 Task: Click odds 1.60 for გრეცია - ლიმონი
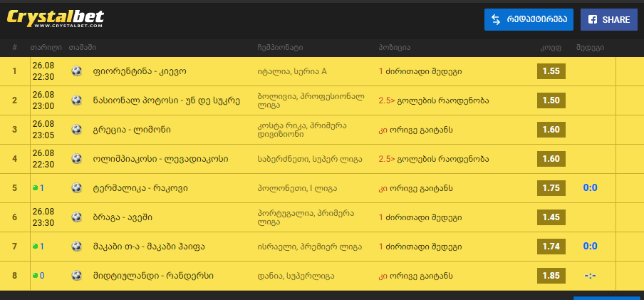(551, 130)
